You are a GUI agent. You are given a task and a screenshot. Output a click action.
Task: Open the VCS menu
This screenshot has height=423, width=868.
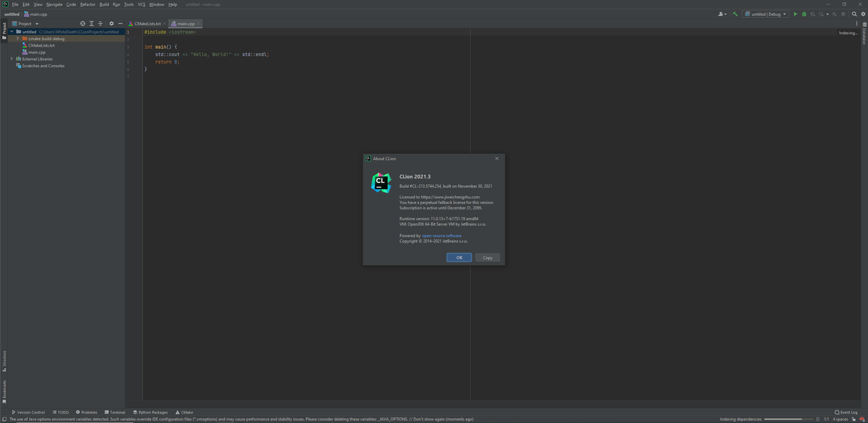pyautogui.click(x=142, y=4)
